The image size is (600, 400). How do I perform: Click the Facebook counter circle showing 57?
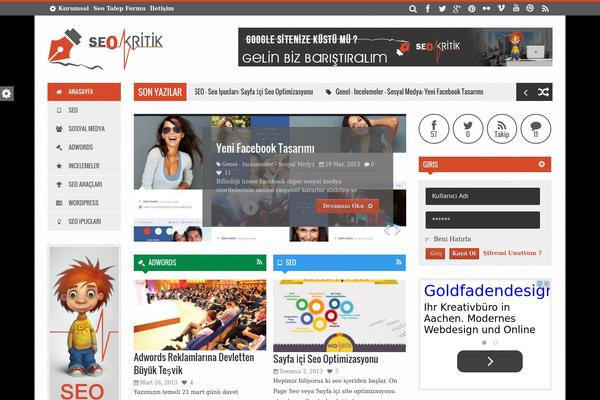[434, 129]
